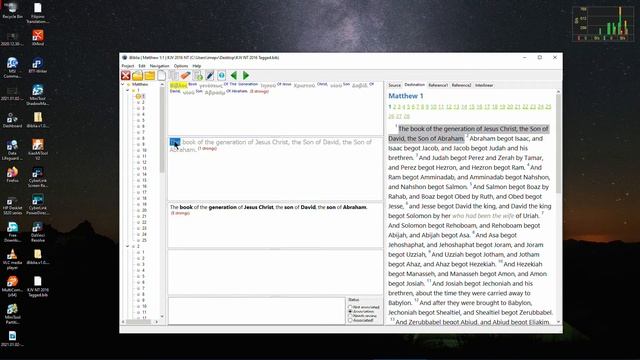
Task: Click the red X close-project toolbar icon
Action: [126, 76]
